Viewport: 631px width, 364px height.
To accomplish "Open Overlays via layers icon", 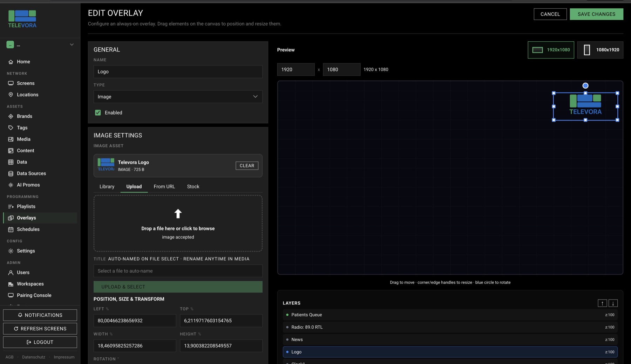I will coord(11,218).
